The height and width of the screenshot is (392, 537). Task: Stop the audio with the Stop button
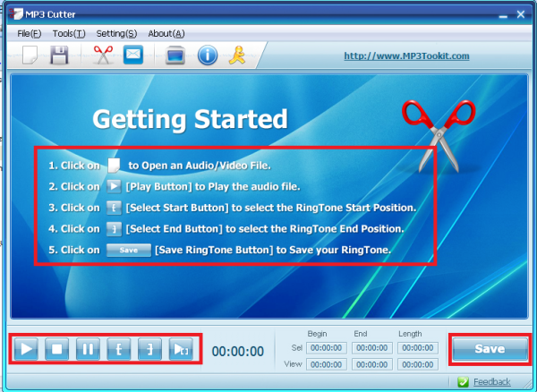click(x=57, y=349)
